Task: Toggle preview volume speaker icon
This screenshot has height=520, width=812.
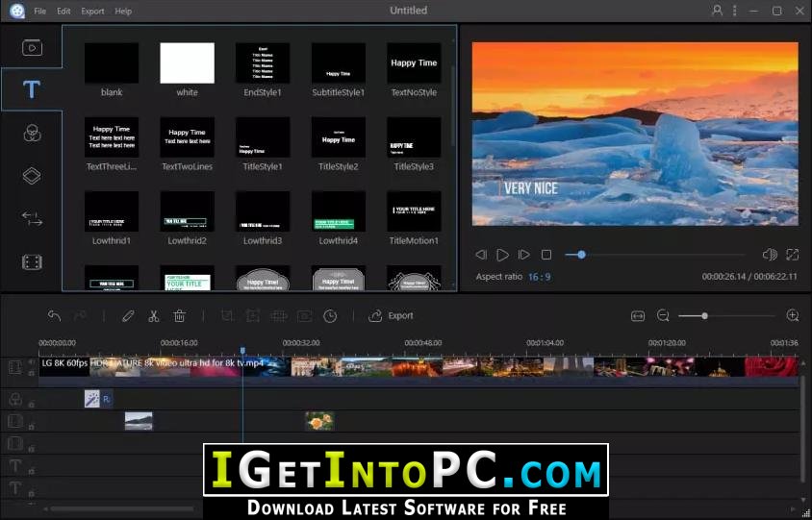Action: point(770,254)
